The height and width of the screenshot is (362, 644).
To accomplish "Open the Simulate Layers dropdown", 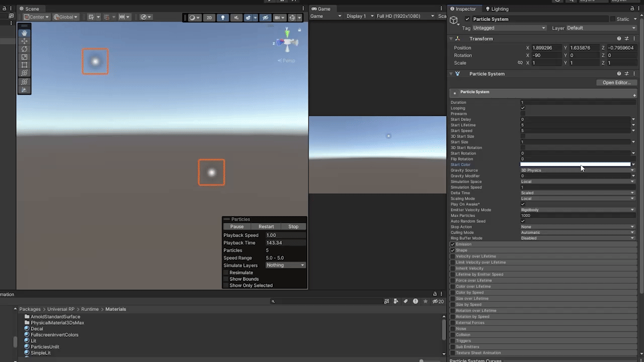I will (285, 265).
